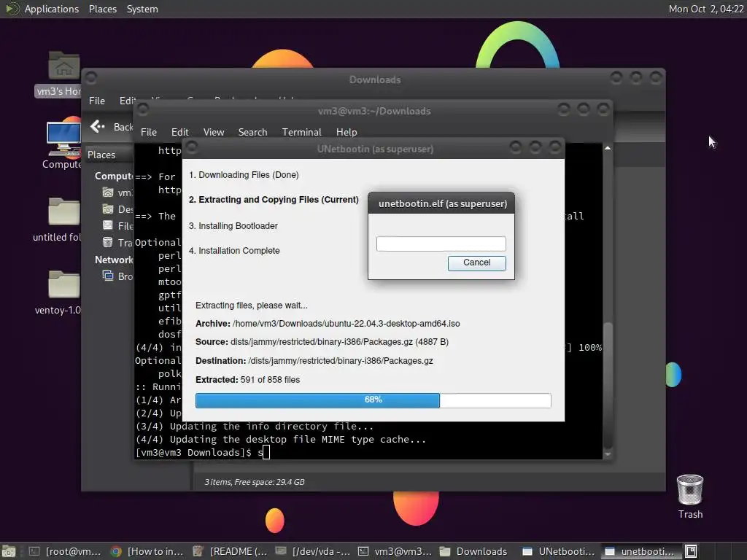Click 'Installation Complete' step text
The height and width of the screenshot is (560, 747).
point(234,251)
